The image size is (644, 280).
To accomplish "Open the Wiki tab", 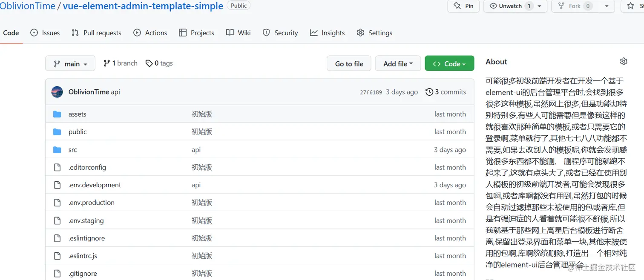I will pyautogui.click(x=238, y=33).
